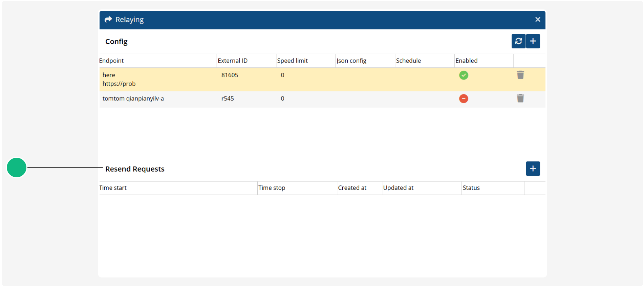644x287 pixels.
Task: Click the Updated at column header
Action: point(398,188)
